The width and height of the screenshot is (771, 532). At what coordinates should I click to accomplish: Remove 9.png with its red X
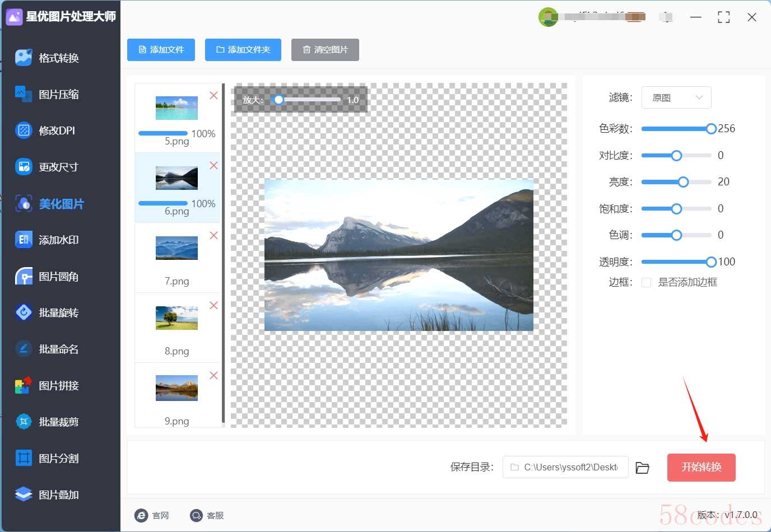pos(213,376)
